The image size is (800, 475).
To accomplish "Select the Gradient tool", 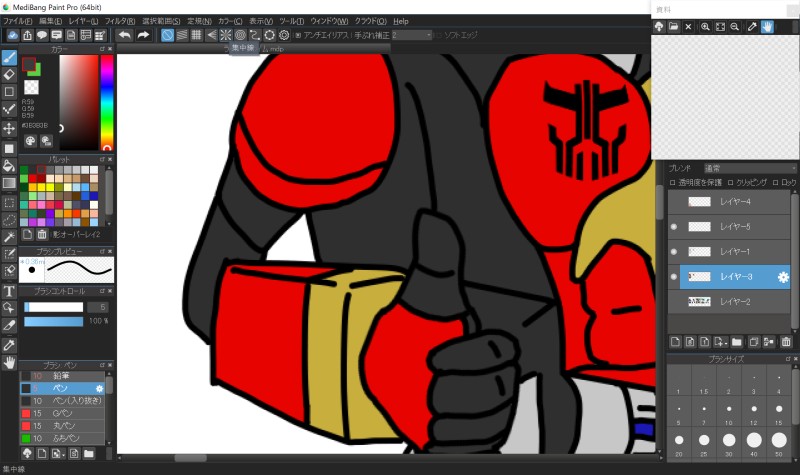I will pos(9,183).
